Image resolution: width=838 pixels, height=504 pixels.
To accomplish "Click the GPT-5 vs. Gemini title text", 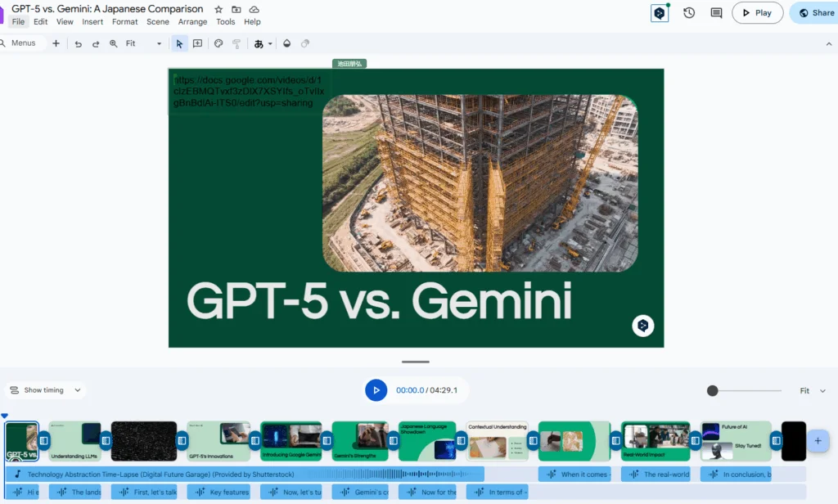I will point(380,301).
